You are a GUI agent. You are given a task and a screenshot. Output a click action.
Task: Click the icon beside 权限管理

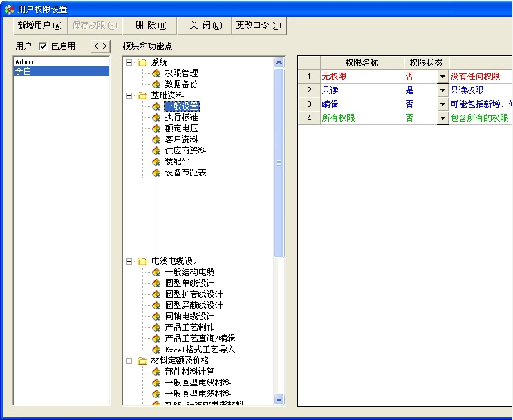pos(156,73)
